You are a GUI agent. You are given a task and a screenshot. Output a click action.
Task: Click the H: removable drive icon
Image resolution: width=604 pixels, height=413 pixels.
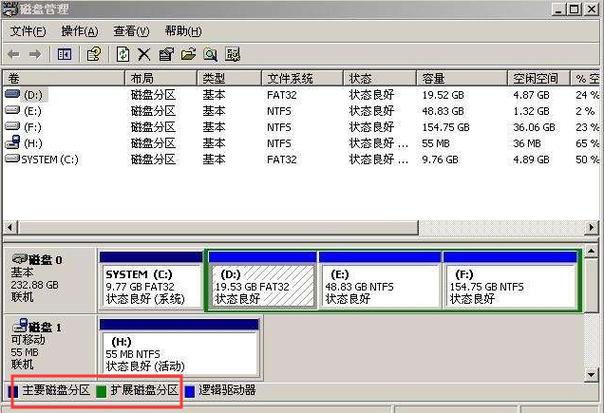click(12, 142)
